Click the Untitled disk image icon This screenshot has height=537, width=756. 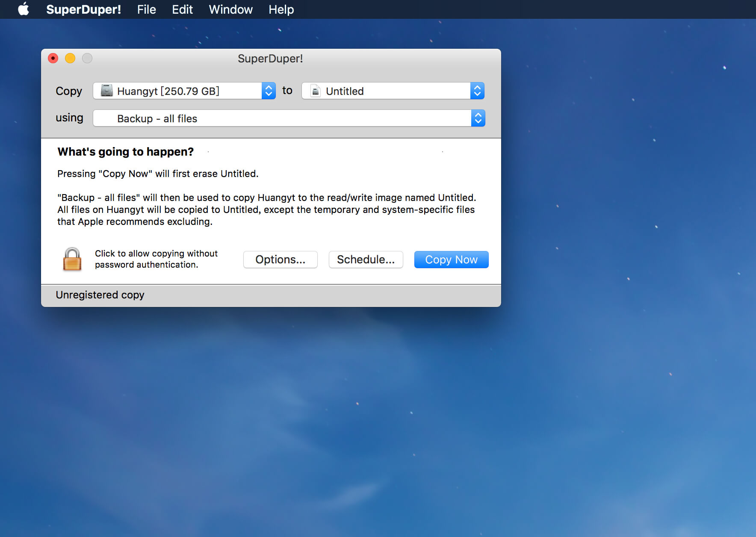tap(316, 91)
